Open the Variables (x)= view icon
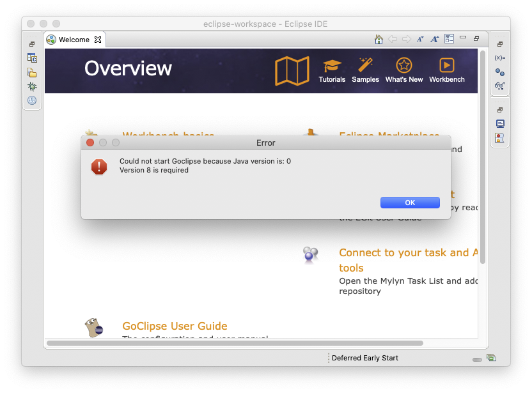This screenshot has width=532, height=393. [500, 58]
